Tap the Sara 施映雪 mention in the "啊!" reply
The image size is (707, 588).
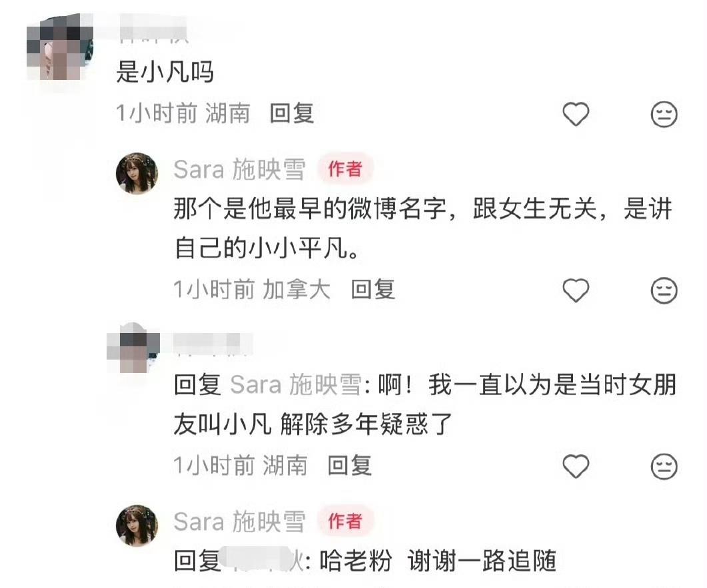(x=296, y=385)
